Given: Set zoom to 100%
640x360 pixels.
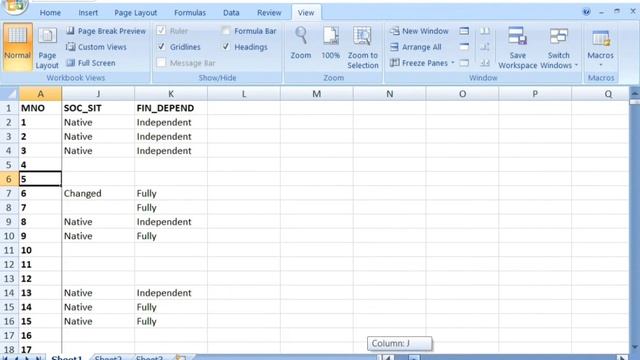Looking at the screenshot, I should pyautogui.click(x=330, y=43).
